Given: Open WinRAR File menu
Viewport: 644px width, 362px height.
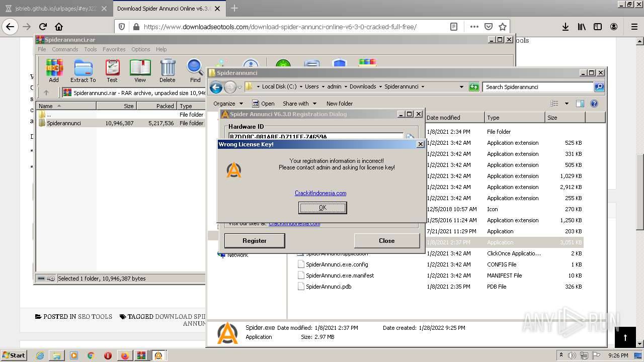Looking at the screenshot, I should point(42,49).
